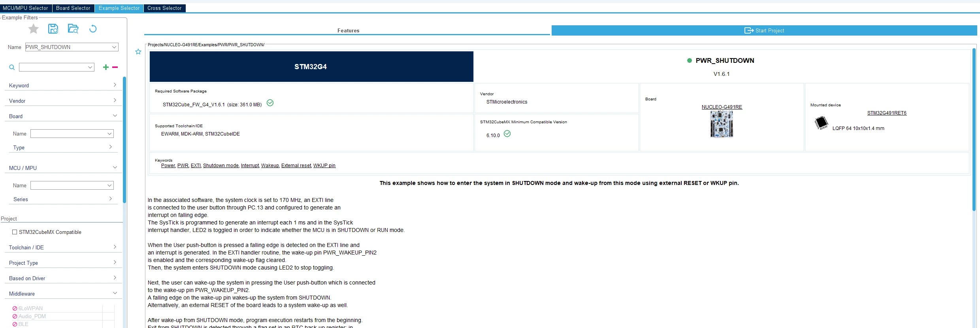Select the Example Selector tab
This screenshot has width=980, height=328.
[x=119, y=8]
